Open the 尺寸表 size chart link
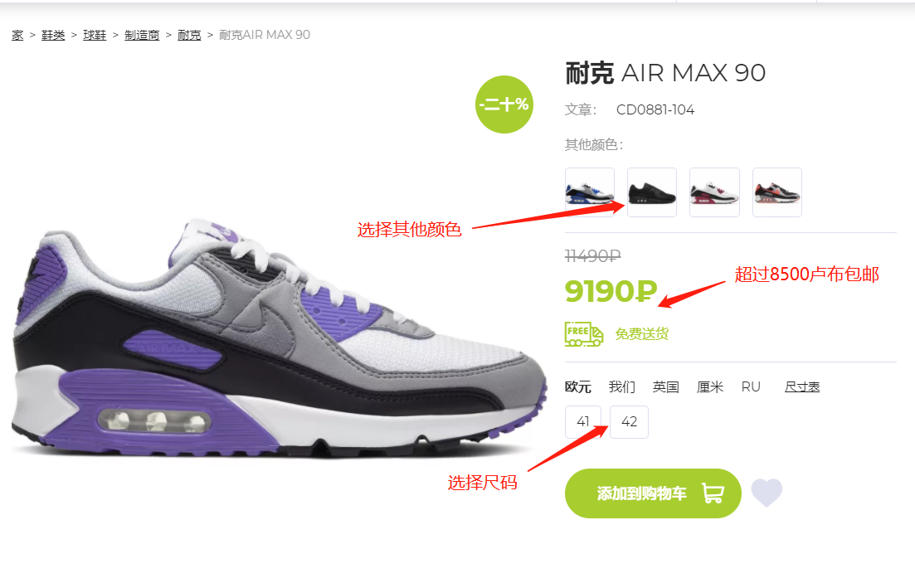This screenshot has height=588, width=915. [x=802, y=386]
